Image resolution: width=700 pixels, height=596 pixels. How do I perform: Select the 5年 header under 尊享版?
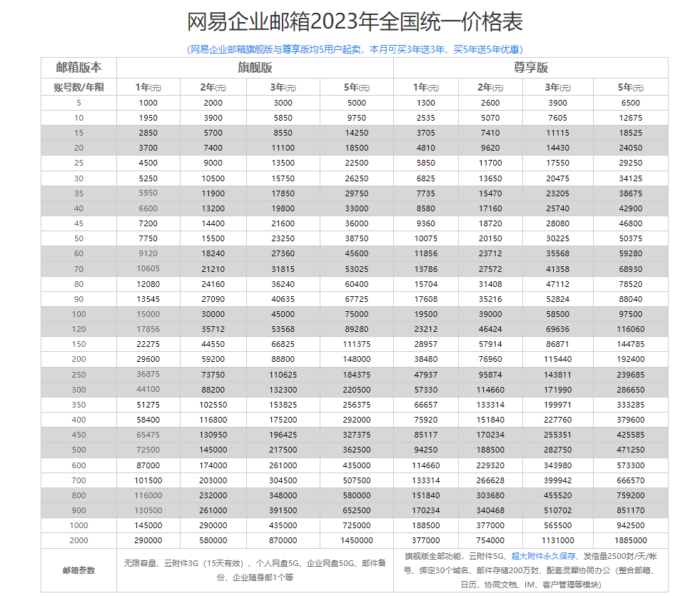630,87
